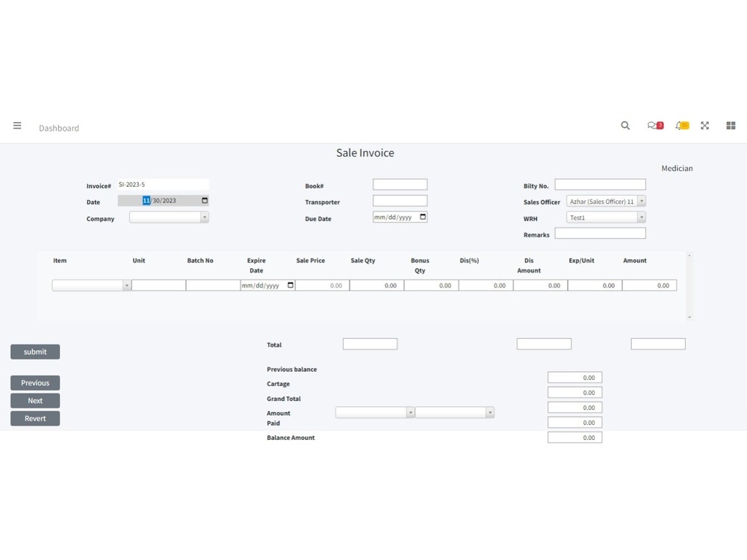
Task: Go to Dashboard link
Action: coord(59,128)
